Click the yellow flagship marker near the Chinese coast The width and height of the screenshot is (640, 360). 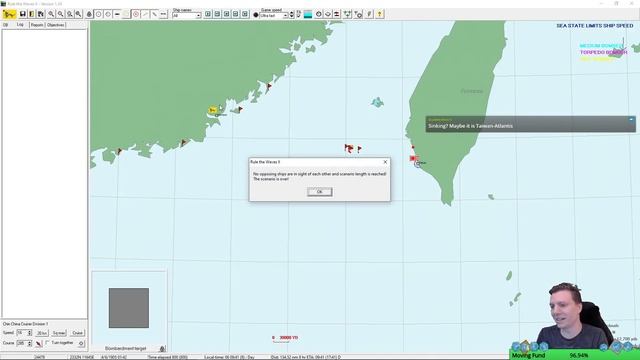[213, 110]
